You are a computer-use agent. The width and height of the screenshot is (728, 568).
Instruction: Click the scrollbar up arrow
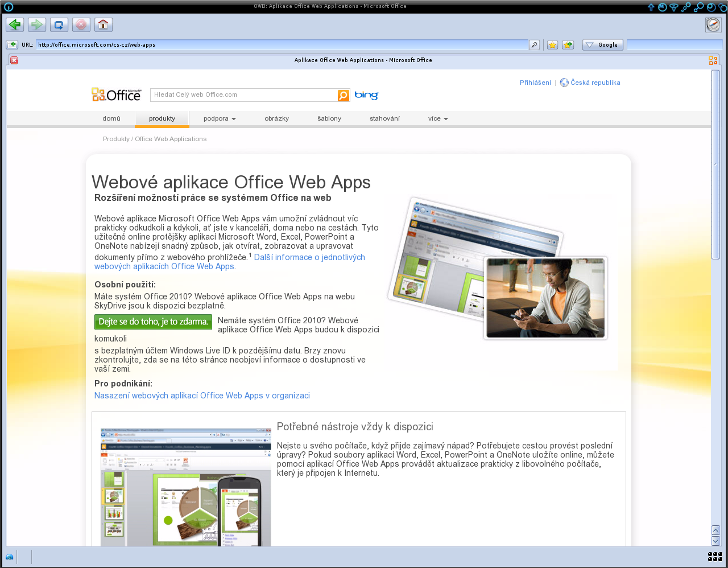715,530
